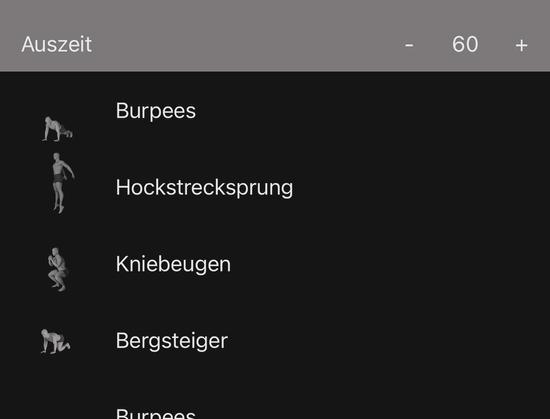The height and width of the screenshot is (419, 550).
Task: Select the Auszeit value 60
Action: 465,44
